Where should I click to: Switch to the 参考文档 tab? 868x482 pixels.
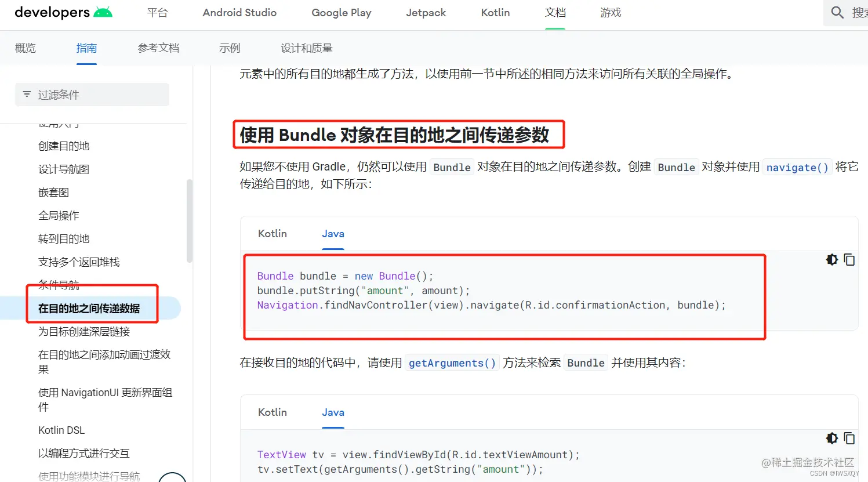158,48
